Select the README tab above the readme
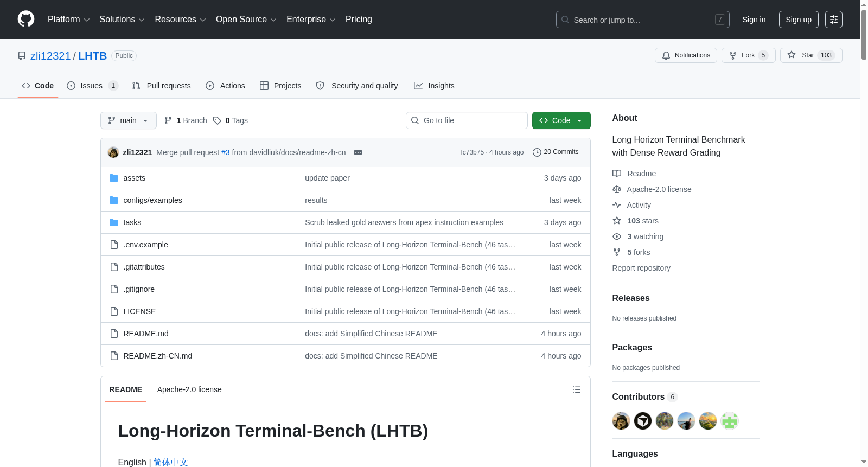The height and width of the screenshot is (467, 868). (x=126, y=389)
